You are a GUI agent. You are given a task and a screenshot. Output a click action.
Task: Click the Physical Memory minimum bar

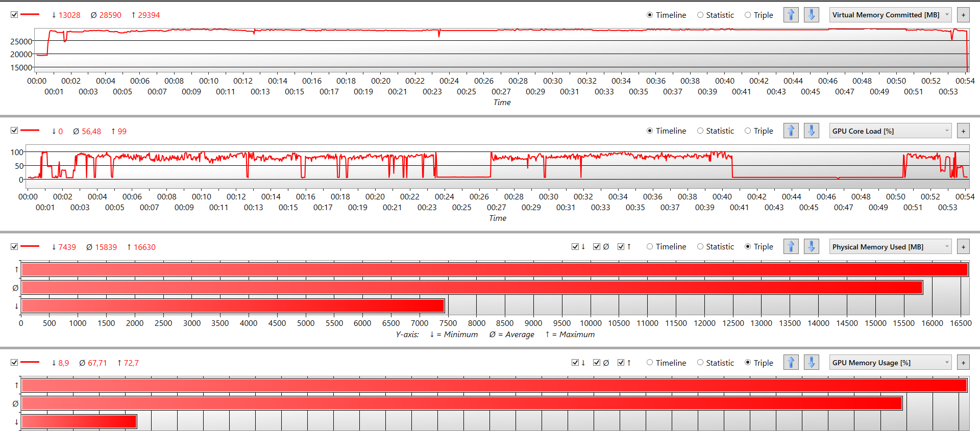pos(233,306)
